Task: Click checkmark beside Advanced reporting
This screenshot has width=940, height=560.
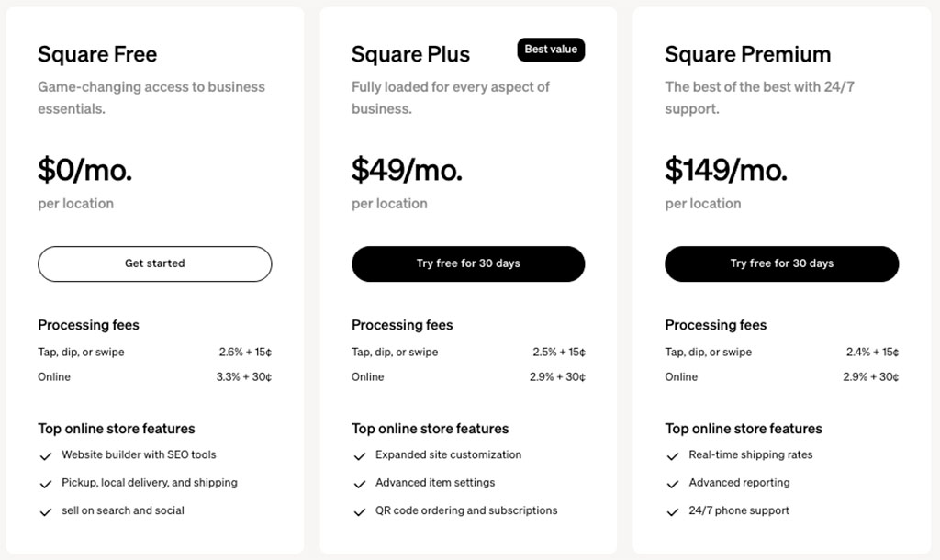Action: tap(673, 484)
